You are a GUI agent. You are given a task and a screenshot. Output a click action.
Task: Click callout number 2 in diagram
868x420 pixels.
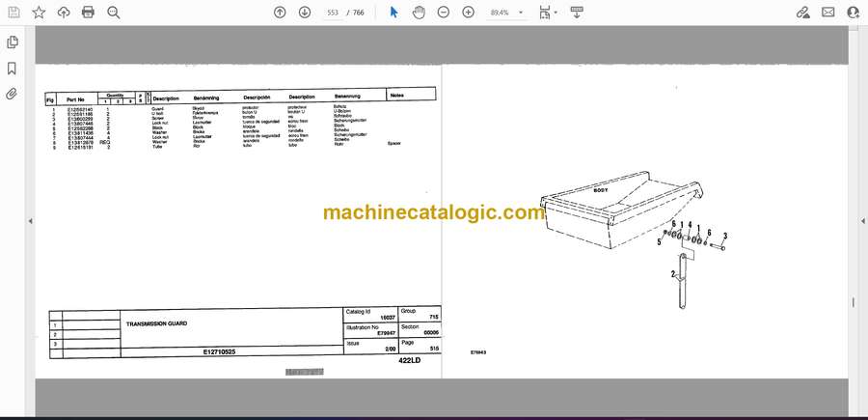click(x=673, y=273)
